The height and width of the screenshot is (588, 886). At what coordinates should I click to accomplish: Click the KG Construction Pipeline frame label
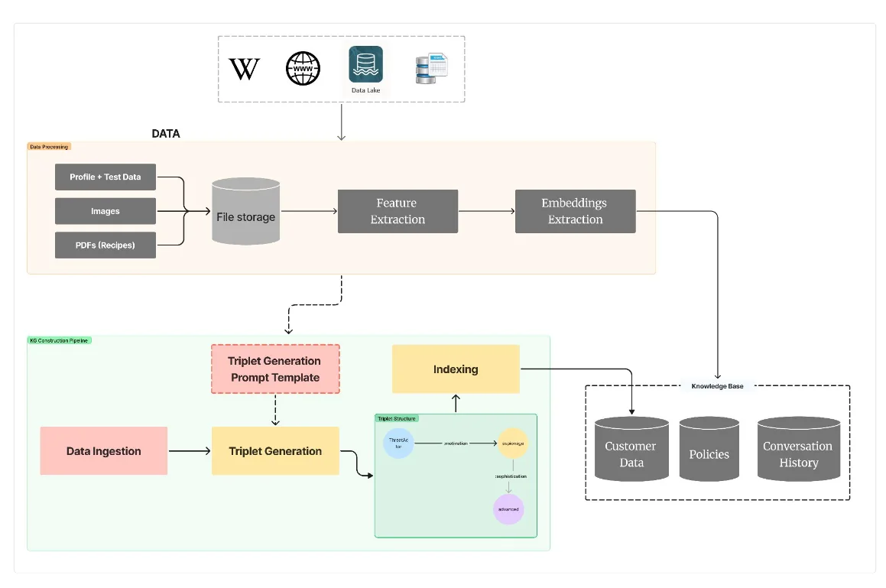pyautogui.click(x=60, y=340)
